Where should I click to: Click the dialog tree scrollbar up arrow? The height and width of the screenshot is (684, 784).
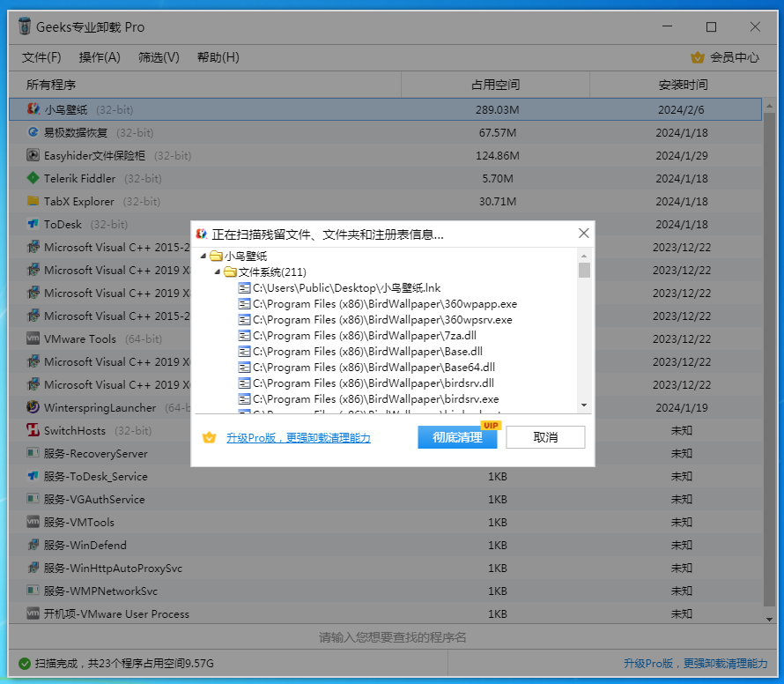(x=584, y=256)
